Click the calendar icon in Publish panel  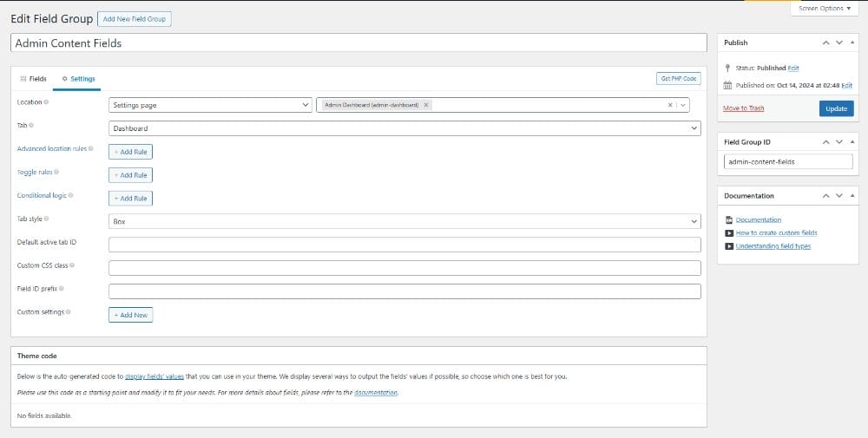[728, 86]
